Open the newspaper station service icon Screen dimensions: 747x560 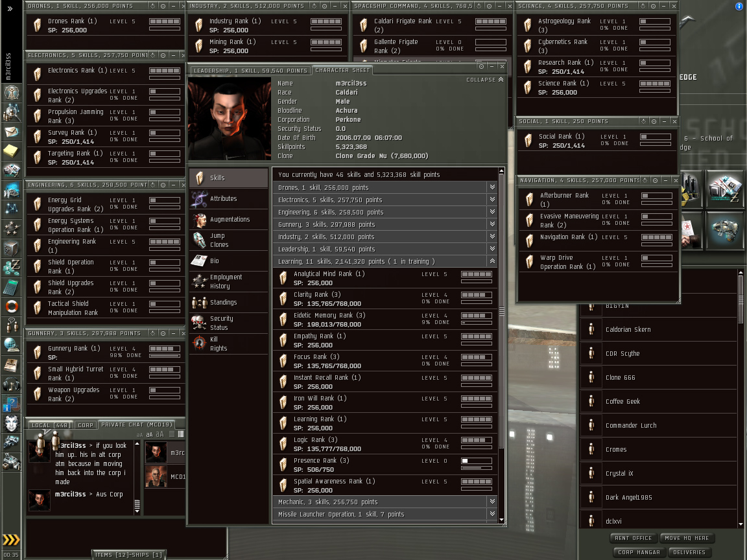point(724,189)
